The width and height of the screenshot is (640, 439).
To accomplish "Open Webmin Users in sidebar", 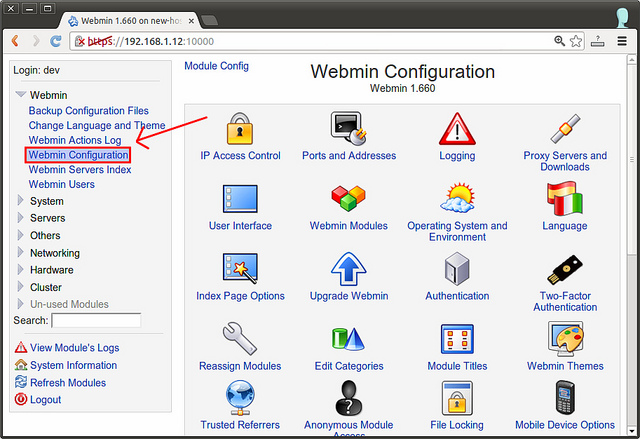I will (x=62, y=184).
